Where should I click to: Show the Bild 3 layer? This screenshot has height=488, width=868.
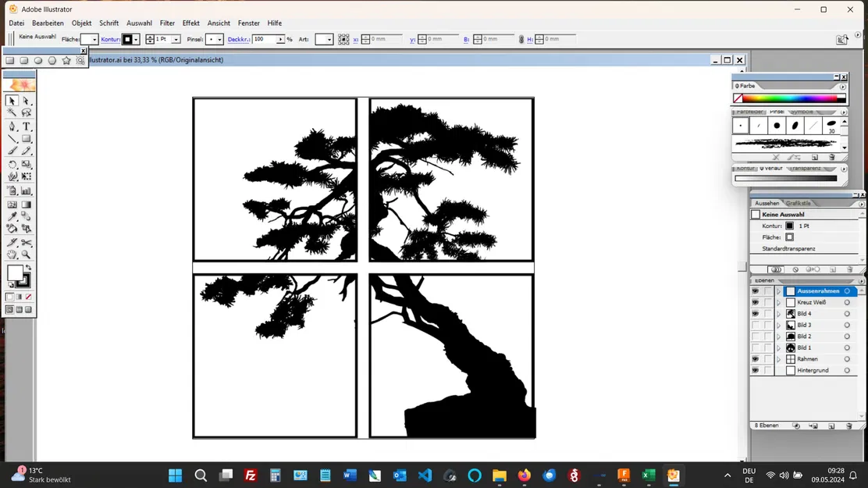tap(756, 325)
